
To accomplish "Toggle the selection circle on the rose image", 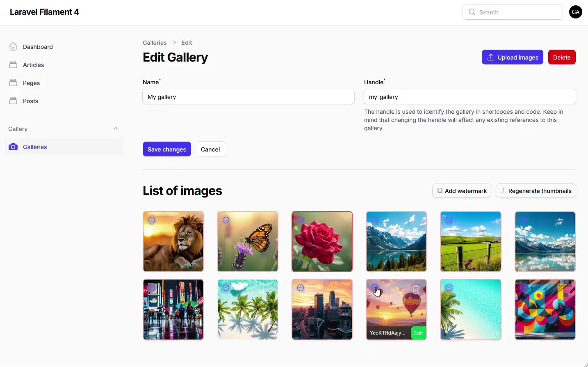I will click(x=301, y=220).
